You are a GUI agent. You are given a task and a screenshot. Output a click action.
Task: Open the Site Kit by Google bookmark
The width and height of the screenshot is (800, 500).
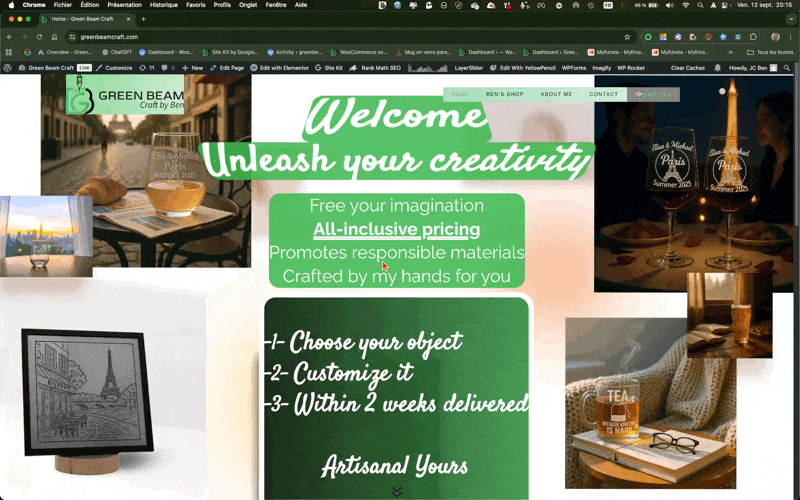coord(231,52)
